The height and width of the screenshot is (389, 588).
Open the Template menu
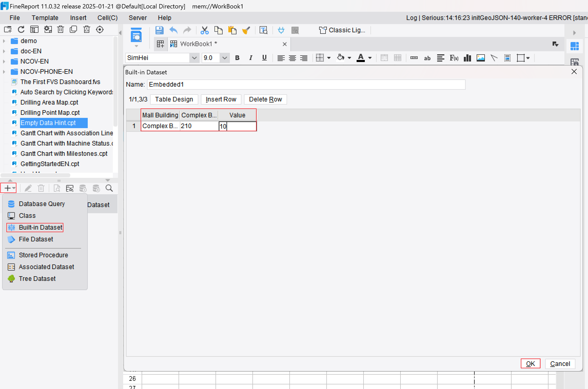click(45, 18)
